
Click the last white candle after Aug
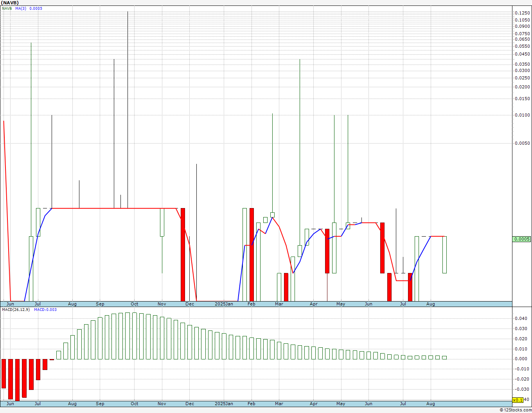pyautogui.click(x=444, y=255)
